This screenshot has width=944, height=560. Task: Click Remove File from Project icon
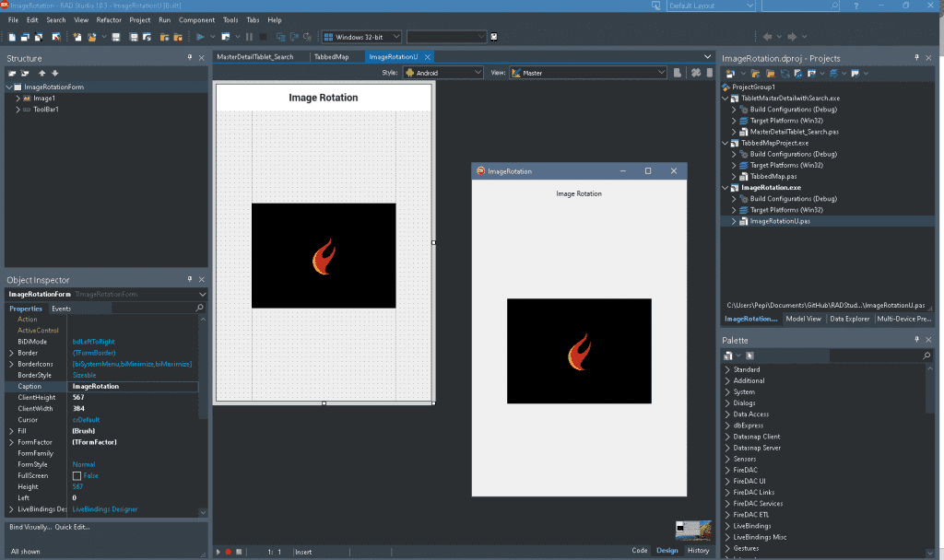pos(178,37)
